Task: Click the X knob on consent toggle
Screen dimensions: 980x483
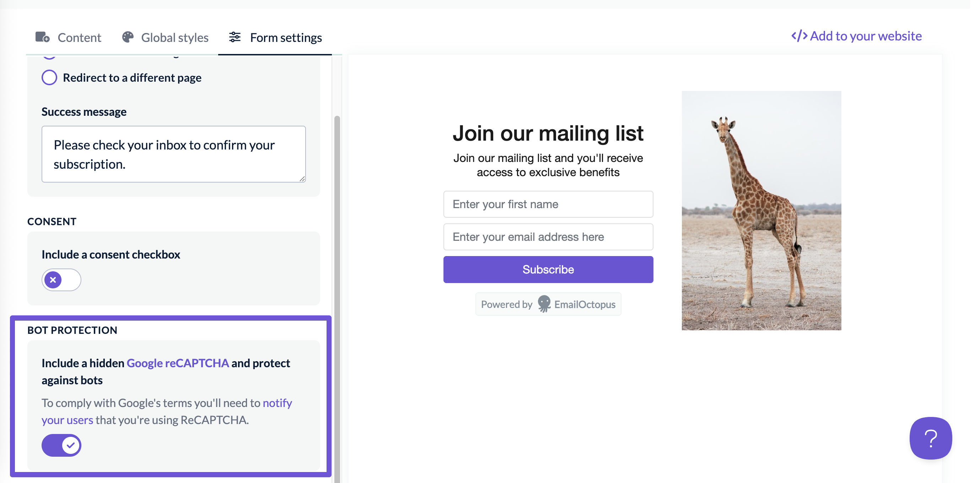Action: coord(53,280)
